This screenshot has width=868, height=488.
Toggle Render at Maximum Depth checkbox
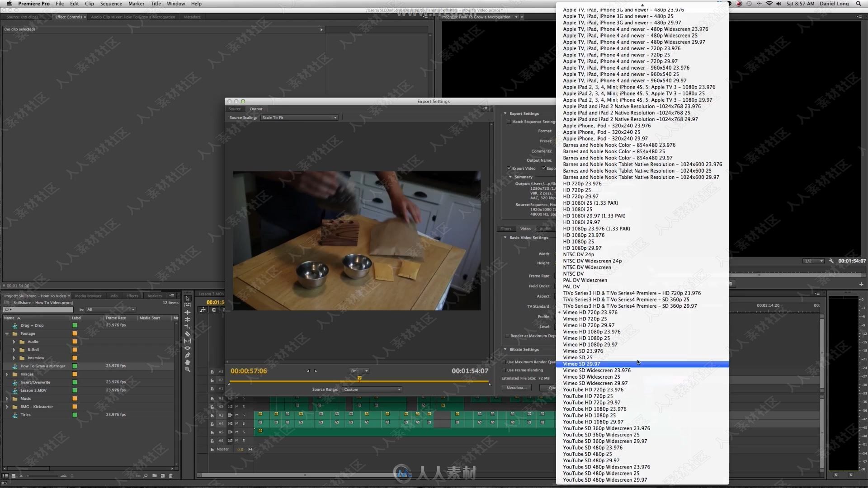pos(507,336)
